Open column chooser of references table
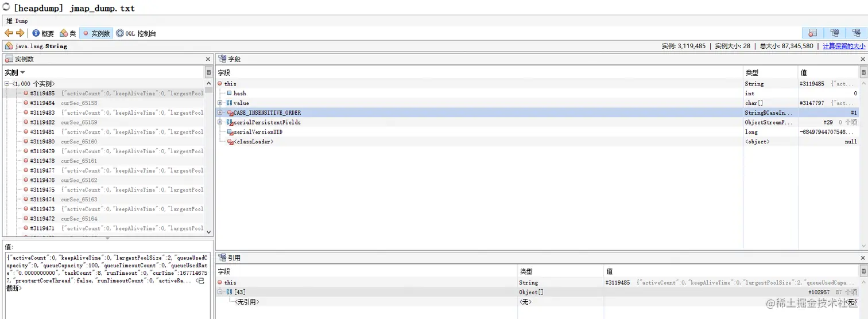The image size is (868, 319). click(x=863, y=271)
